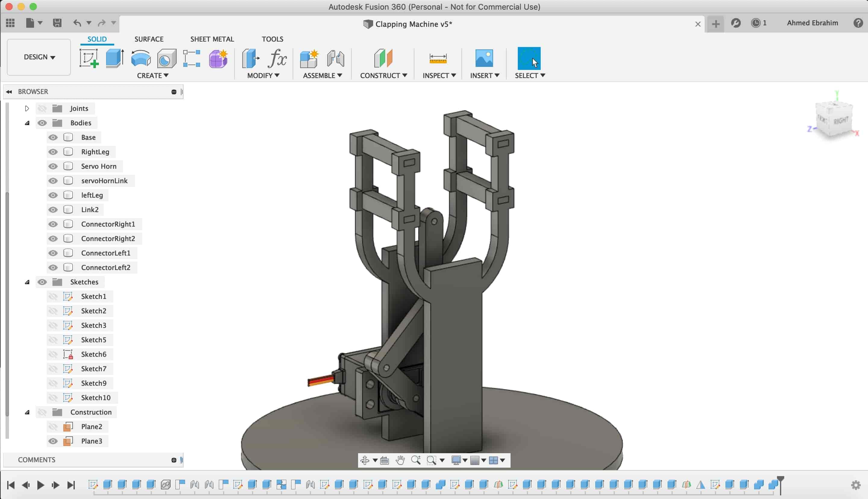Play the timeline

pos(40,485)
